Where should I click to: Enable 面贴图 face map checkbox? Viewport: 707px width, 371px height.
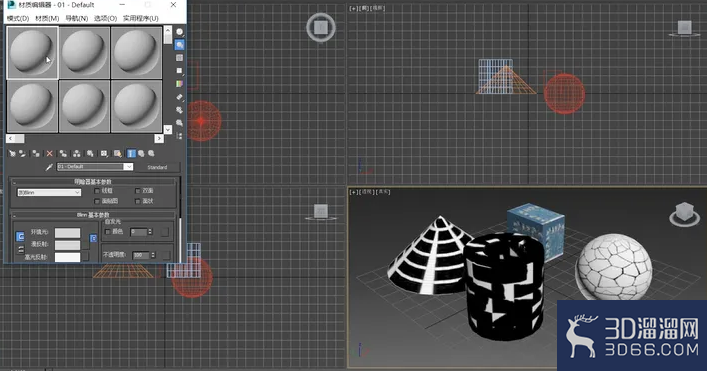[x=96, y=201]
